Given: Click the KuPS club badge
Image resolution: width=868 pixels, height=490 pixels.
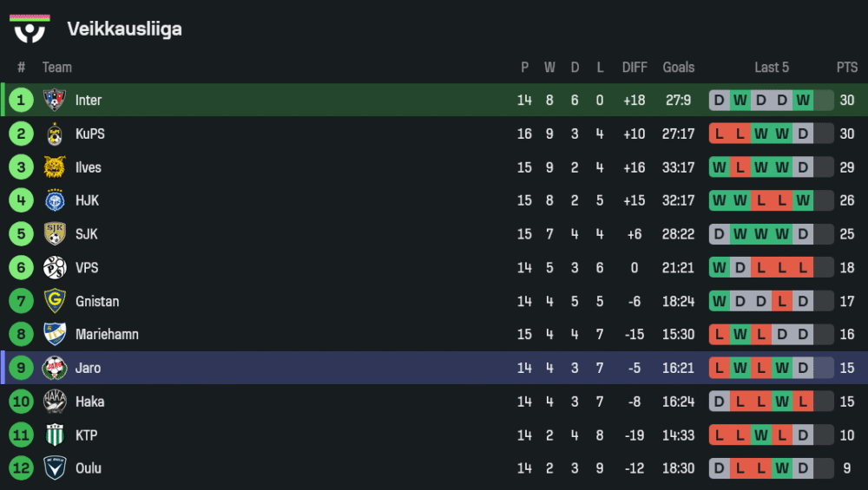Looking at the screenshot, I should [55, 134].
